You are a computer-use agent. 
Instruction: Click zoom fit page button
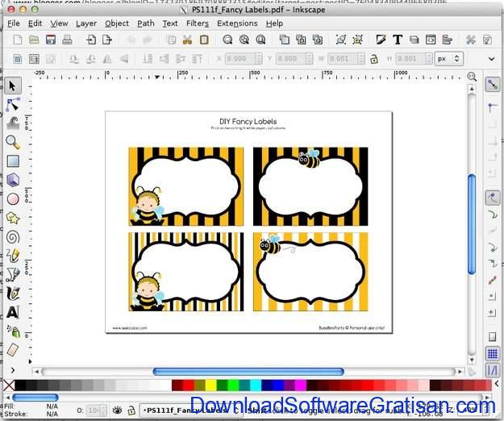tap(260, 40)
